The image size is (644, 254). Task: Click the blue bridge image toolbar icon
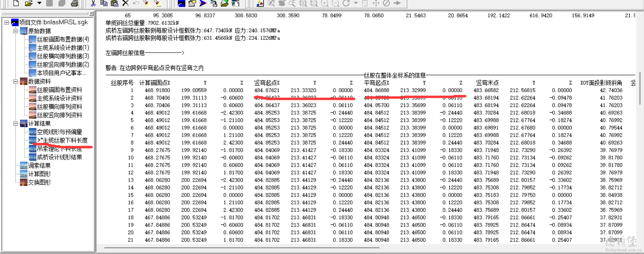[181, 3]
